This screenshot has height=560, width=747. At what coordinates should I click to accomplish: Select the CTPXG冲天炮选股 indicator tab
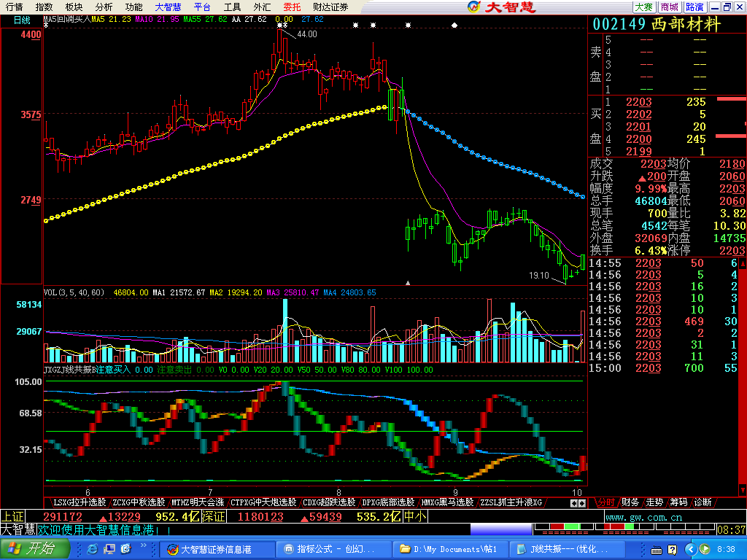point(263,502)
